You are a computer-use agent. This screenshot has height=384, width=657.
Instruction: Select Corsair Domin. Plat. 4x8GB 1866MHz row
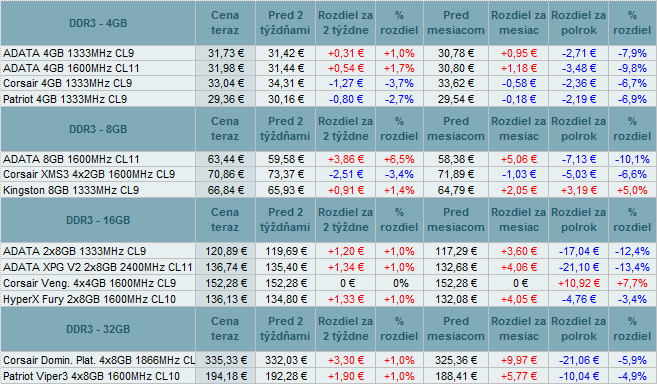[x=328, y=361]
